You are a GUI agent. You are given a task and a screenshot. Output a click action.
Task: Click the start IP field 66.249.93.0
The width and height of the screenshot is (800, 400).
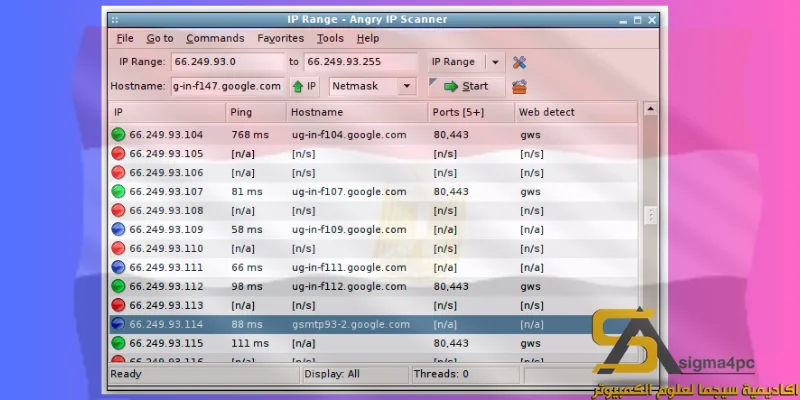[x=228, y=62]
